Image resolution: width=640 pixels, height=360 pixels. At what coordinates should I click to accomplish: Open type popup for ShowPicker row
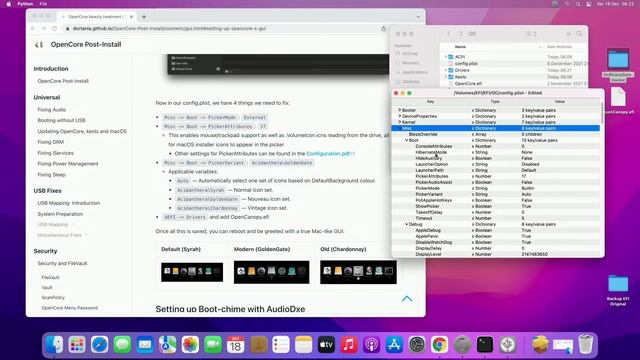click(x=473, y=206)
